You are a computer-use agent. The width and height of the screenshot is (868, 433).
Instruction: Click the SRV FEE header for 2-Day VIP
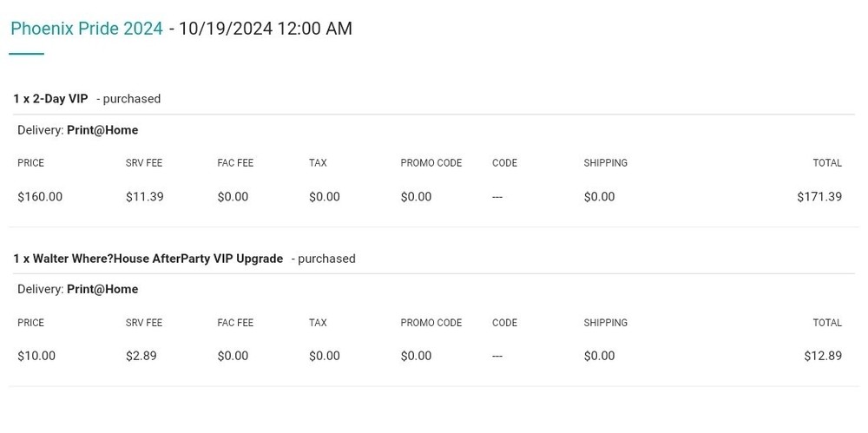[x=144, y=163]
